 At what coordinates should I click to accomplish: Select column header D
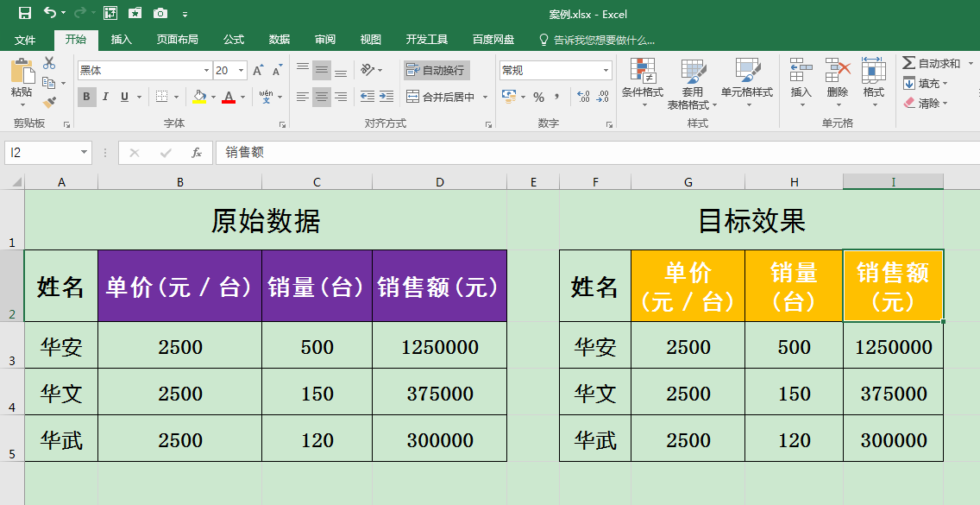(440, 182)
